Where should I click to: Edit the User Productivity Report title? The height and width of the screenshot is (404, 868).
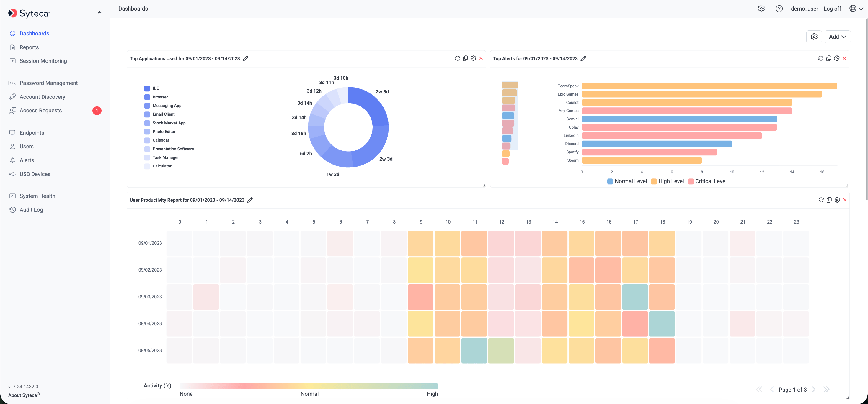tap(250, 200)
